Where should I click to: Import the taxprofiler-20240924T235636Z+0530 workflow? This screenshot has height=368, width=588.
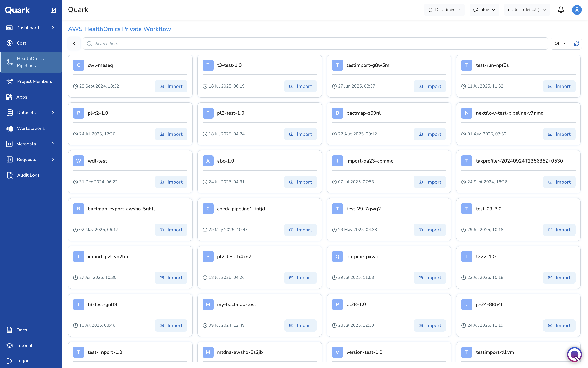point(559,182)
